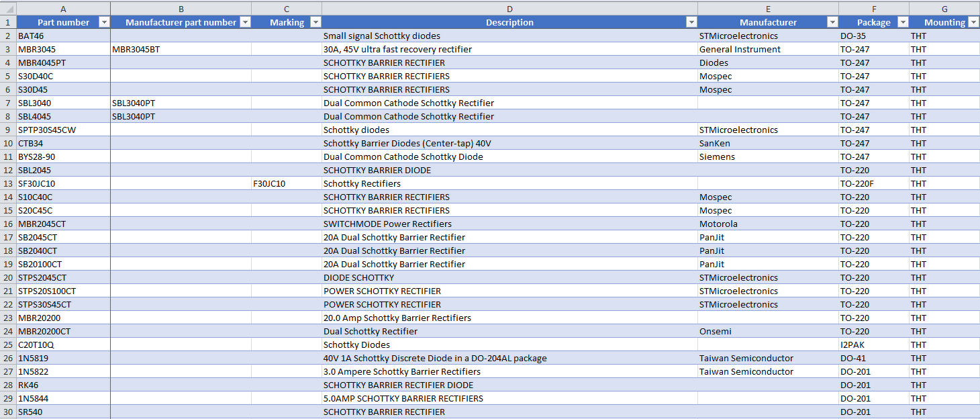The width and height of the screenshot is (980, 419).
Task: Select column E header
Action: tap(769, 9)
